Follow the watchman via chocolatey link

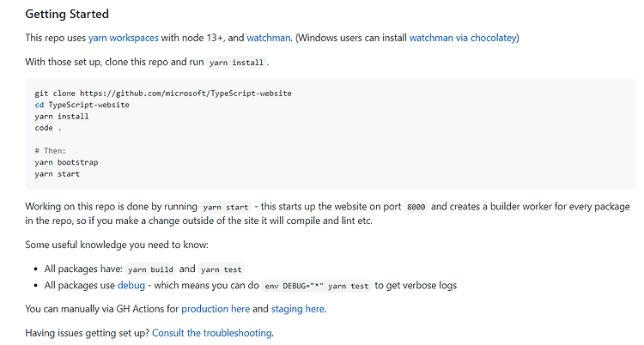point(463,38)
